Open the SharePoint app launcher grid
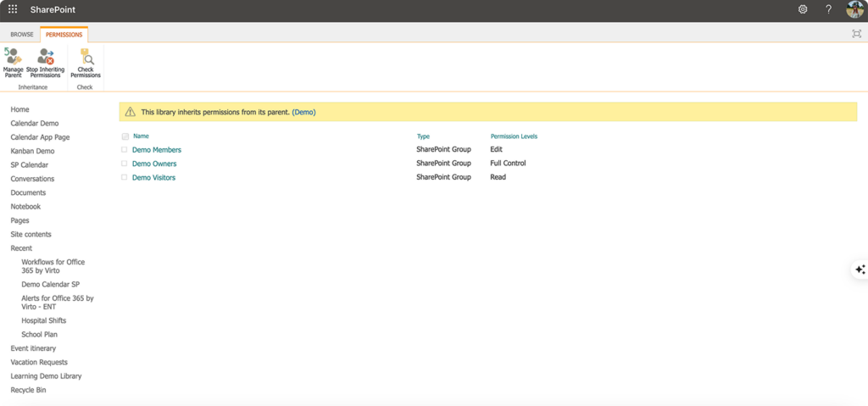 [13, 9]
